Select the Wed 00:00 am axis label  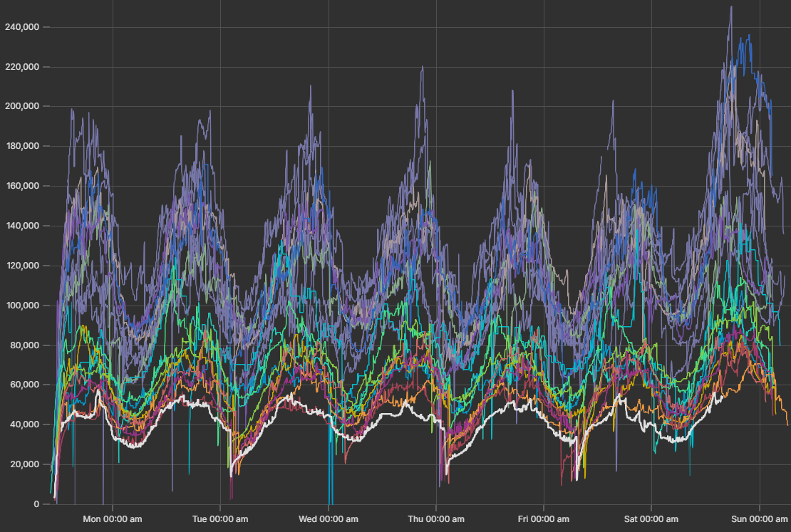[x=329, y=519]
